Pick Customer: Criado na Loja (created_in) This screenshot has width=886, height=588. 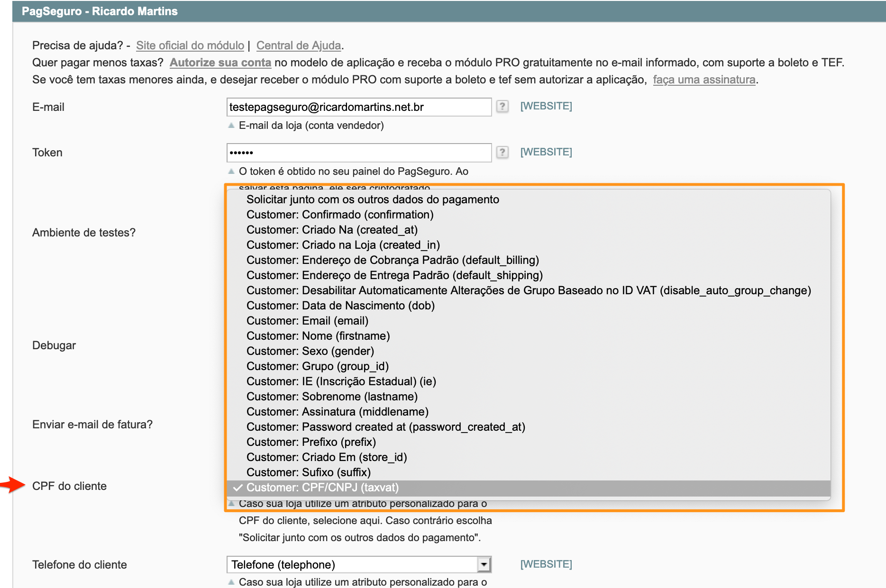pyautogui.click(x=529, y=245)
